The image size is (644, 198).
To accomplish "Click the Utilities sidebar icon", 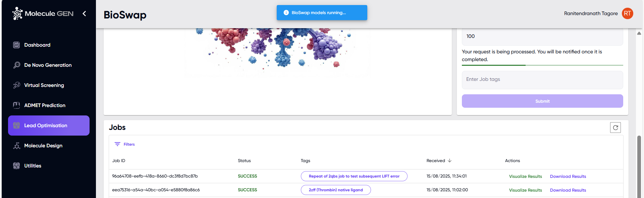I will pos(16,166).
